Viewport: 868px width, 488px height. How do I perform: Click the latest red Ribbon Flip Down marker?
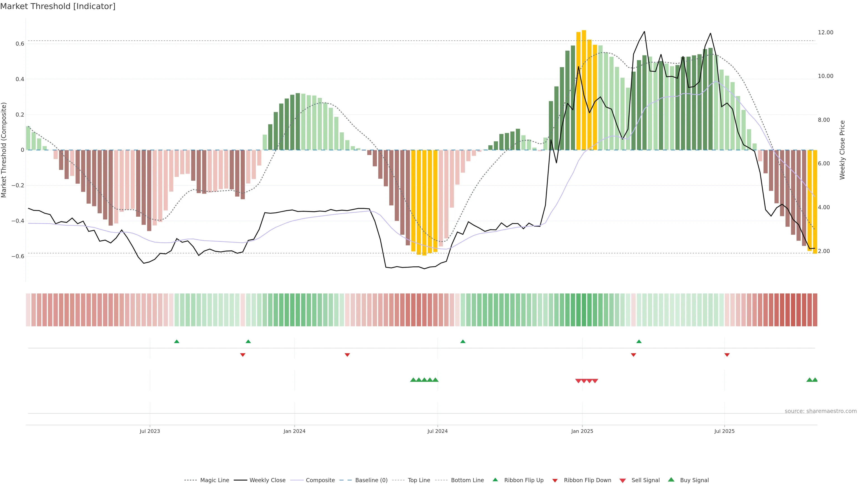[x=727, y=355]
